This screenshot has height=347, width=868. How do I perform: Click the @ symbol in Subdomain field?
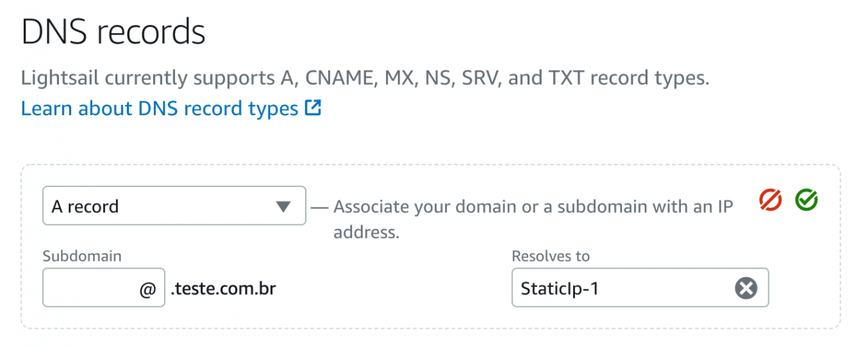[x=147, y=289]
